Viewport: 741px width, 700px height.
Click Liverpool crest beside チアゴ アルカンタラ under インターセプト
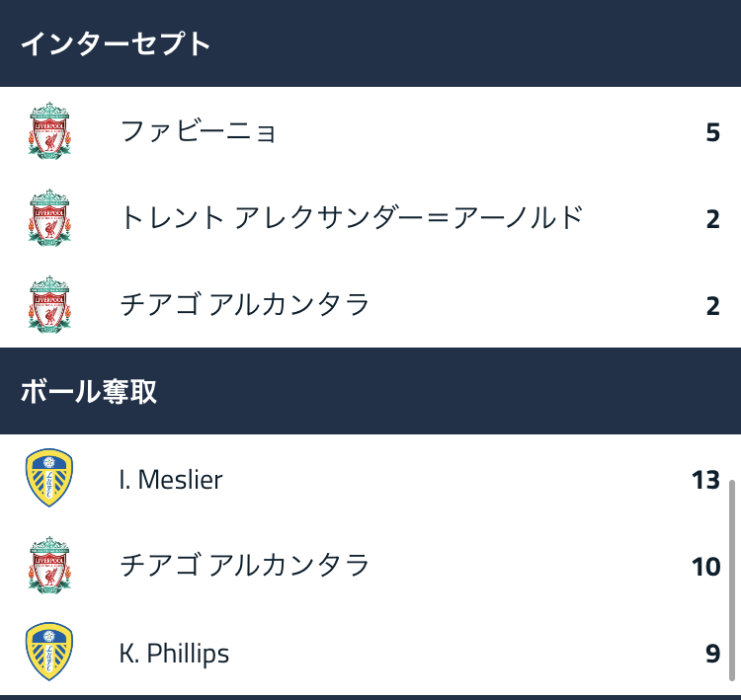(x=48, y=304)
